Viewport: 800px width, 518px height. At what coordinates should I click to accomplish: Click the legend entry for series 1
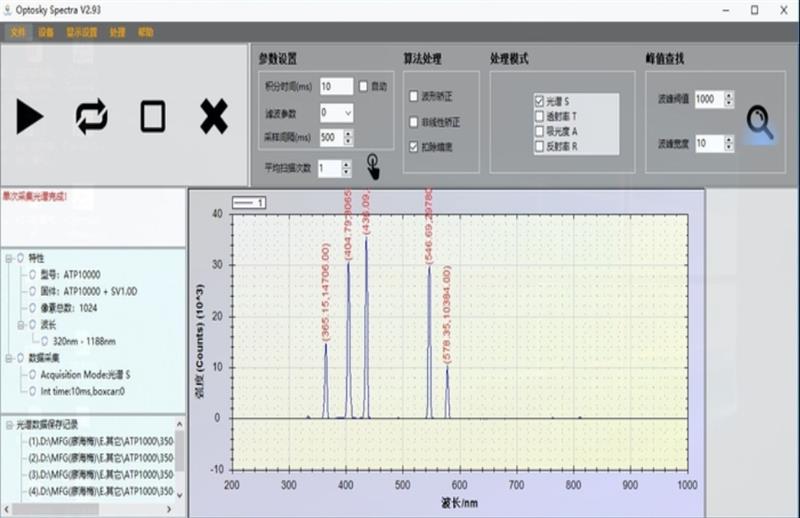pyautogui.click(x=248, y=203)
